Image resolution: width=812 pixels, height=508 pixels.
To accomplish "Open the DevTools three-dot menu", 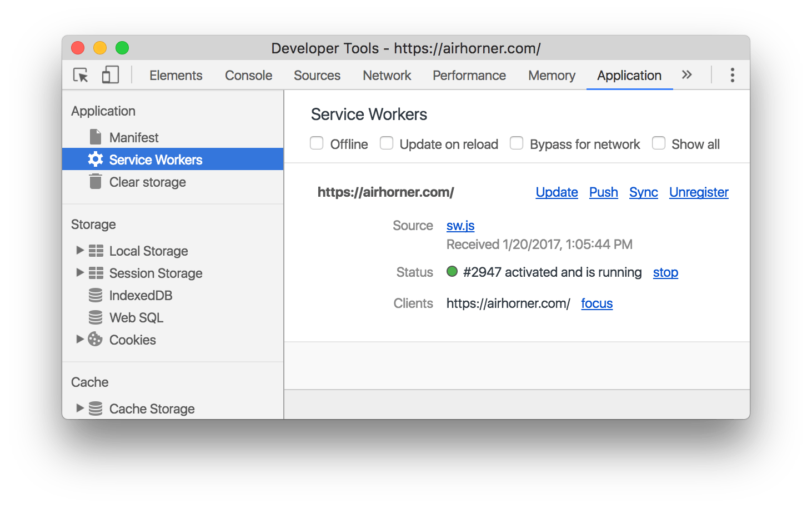I will tap(732, 74).
